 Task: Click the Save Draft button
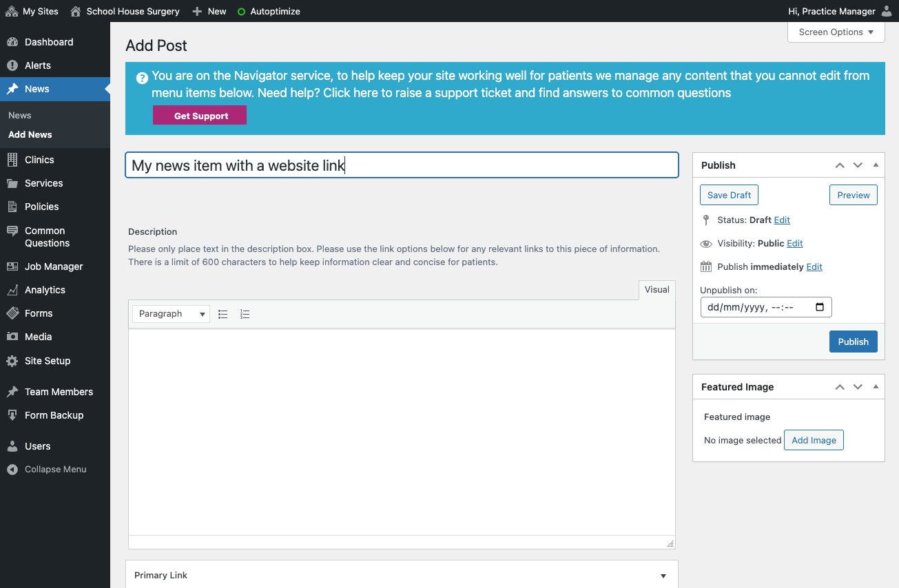tap(729, 195)
